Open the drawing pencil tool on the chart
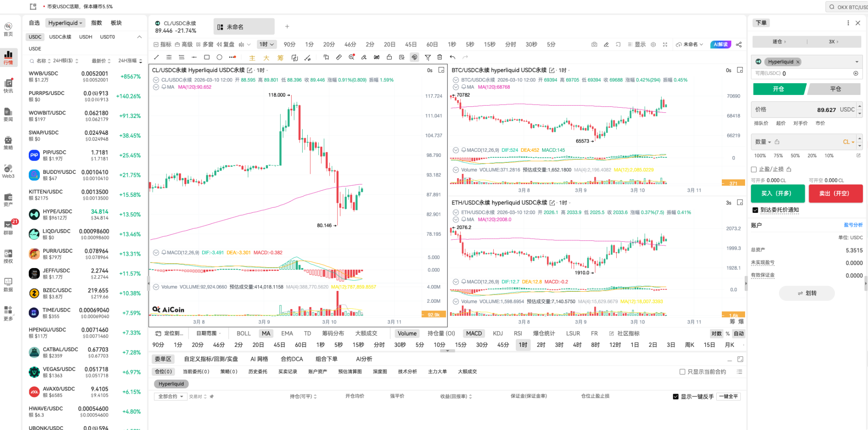 [x=606, y=44]
